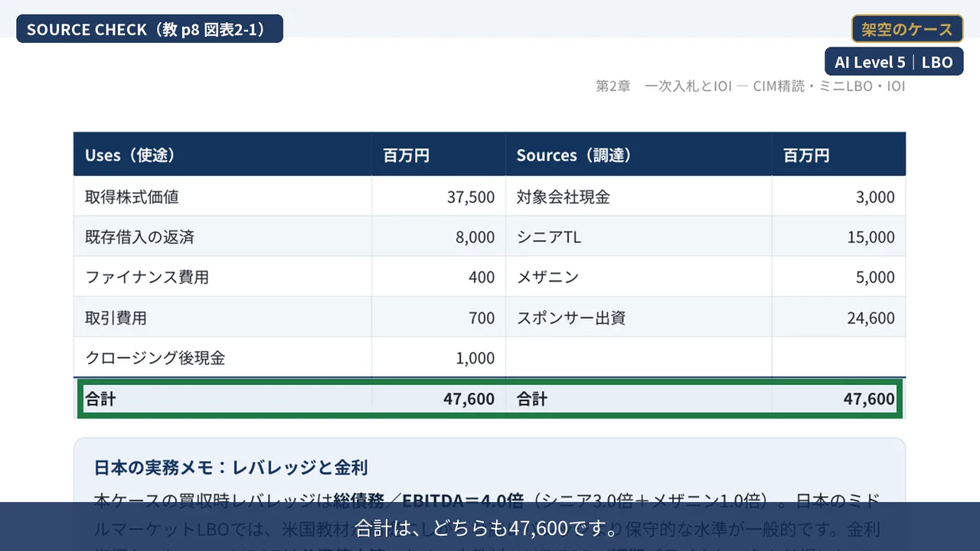Screen dimensions: 980x551
Task: Select the 47,600 total for Uses
Action: click(469, 399)
